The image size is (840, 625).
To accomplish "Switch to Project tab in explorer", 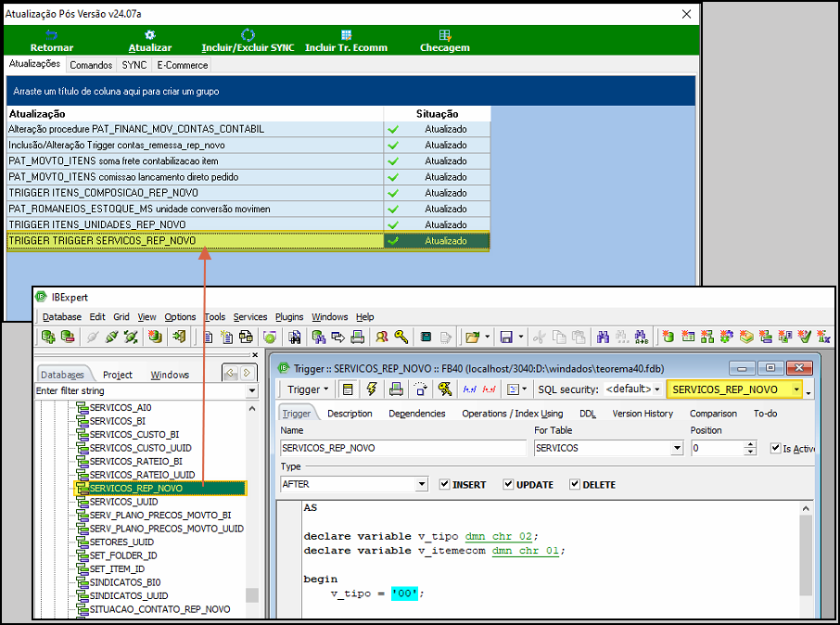I will [x=118, y=375].
